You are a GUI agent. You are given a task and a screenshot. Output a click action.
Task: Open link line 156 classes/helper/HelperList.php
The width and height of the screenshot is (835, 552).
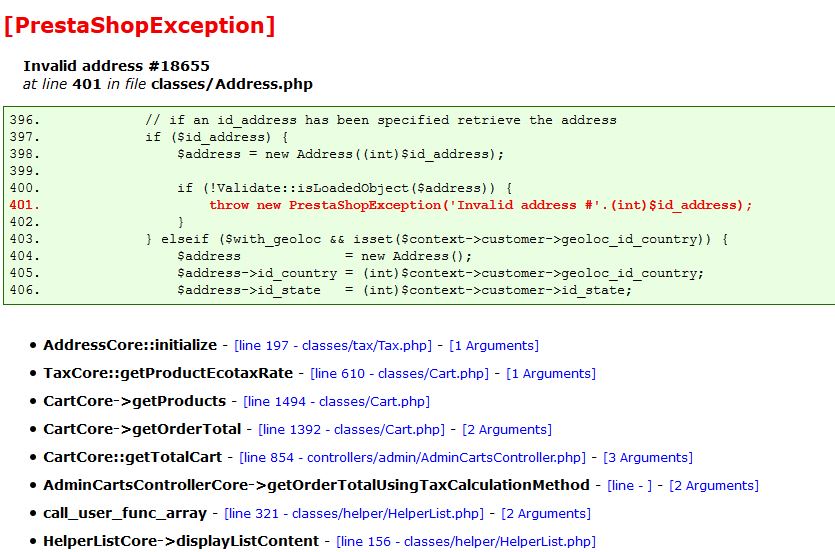(x=466, y=541)
